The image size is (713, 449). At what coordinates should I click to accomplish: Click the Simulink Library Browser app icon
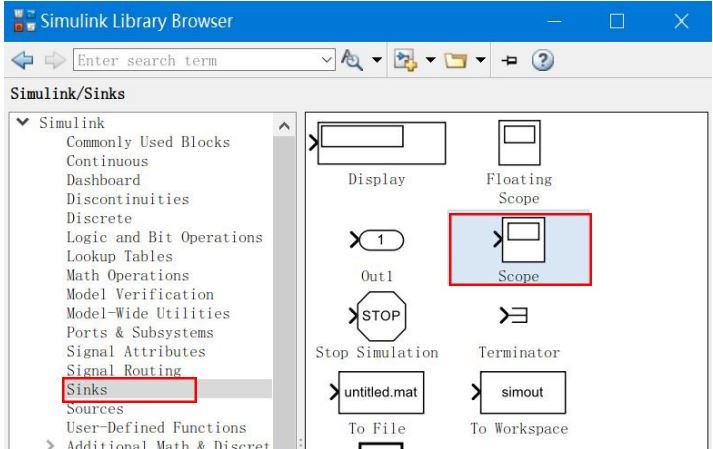pyautogui.click(x=24, y=20)
